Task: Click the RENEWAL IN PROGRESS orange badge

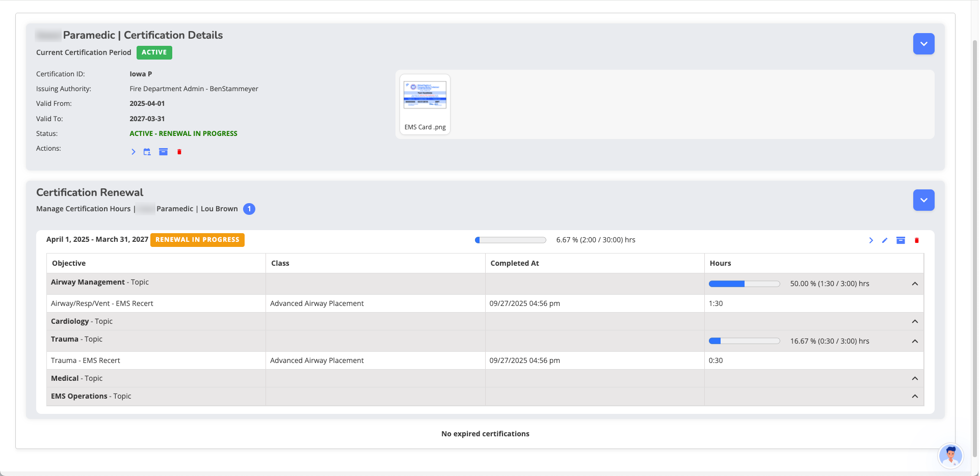Action: pos(197,240)
